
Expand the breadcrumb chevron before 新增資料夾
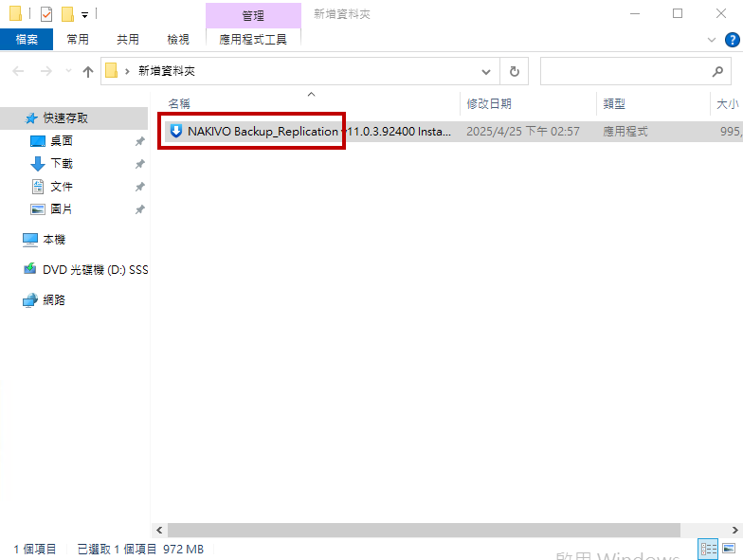pos(127,72)
